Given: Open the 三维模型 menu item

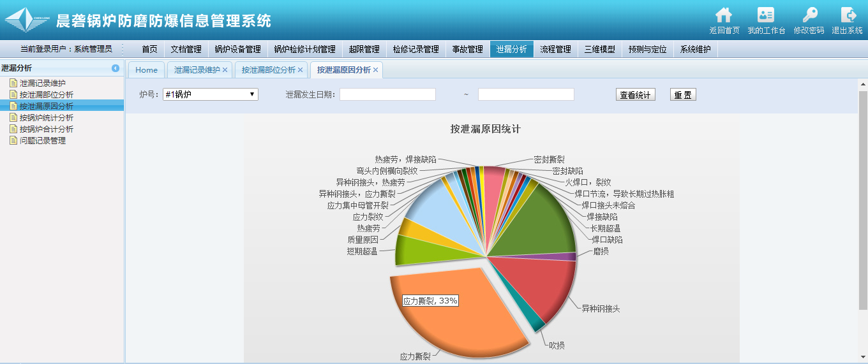Looking at the screenshot, I should coord(599,49).
